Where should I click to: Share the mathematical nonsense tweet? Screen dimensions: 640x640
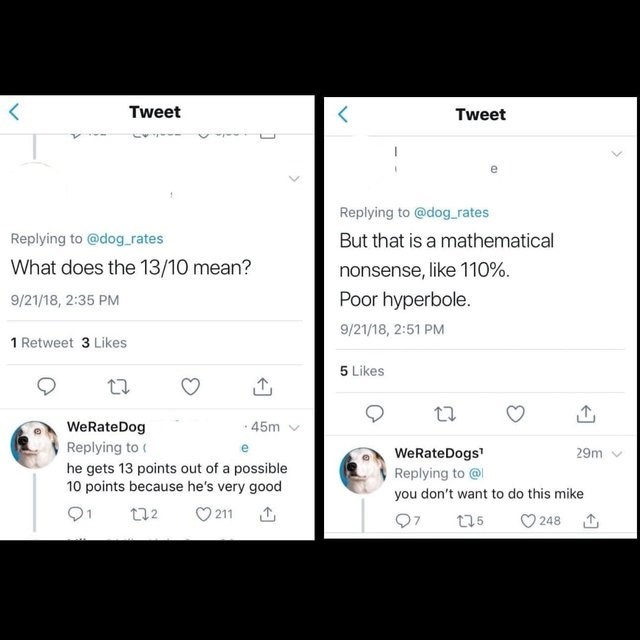(x=588, y=413)
